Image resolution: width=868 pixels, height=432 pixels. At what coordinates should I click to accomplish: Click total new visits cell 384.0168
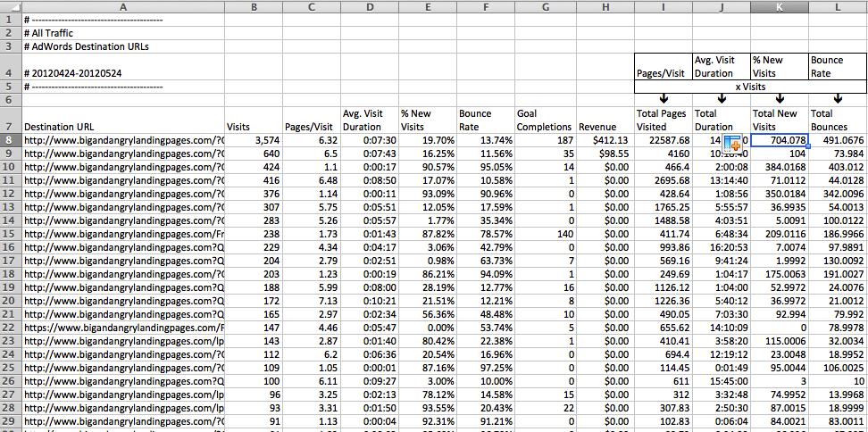780,167
